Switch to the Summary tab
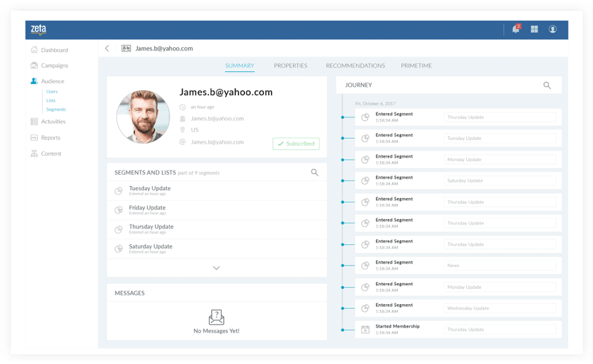 coord(240,66)
